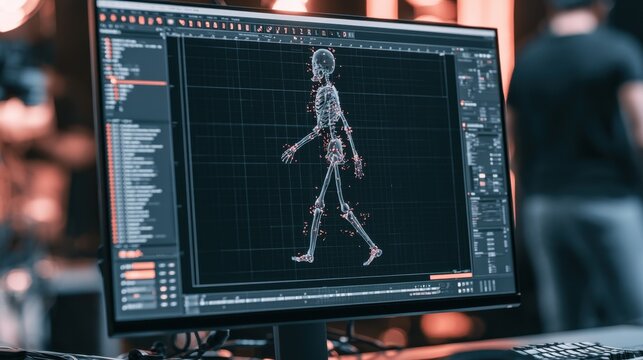The image size is (643, 360).
Task: Select the skeleton's skull in the viewport
Action: (324, 62)
